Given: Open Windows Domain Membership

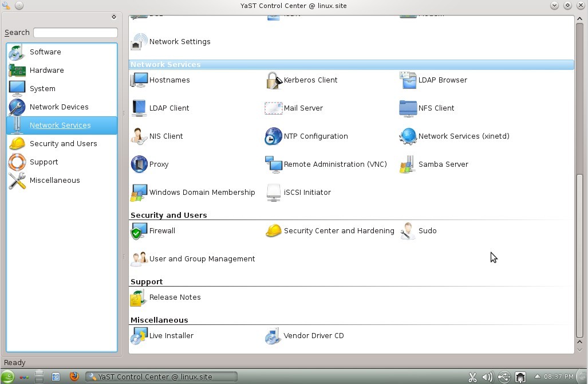Looking at the screenshot, I should (x=193, y=193).
